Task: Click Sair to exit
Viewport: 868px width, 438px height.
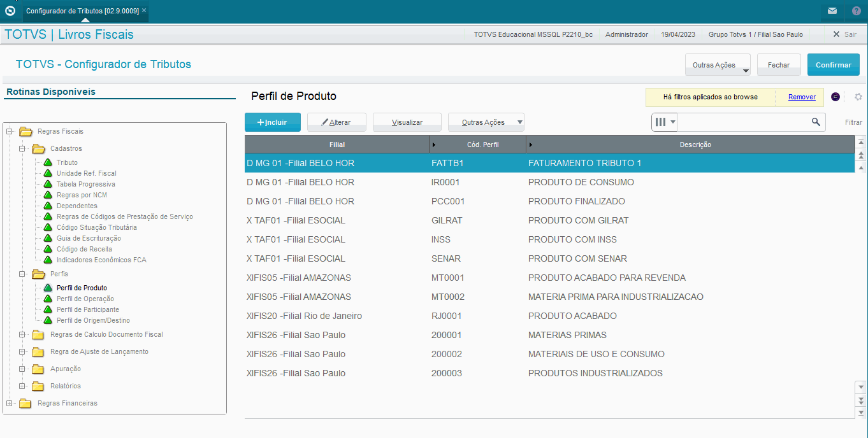Action: [x=845, y=34]
